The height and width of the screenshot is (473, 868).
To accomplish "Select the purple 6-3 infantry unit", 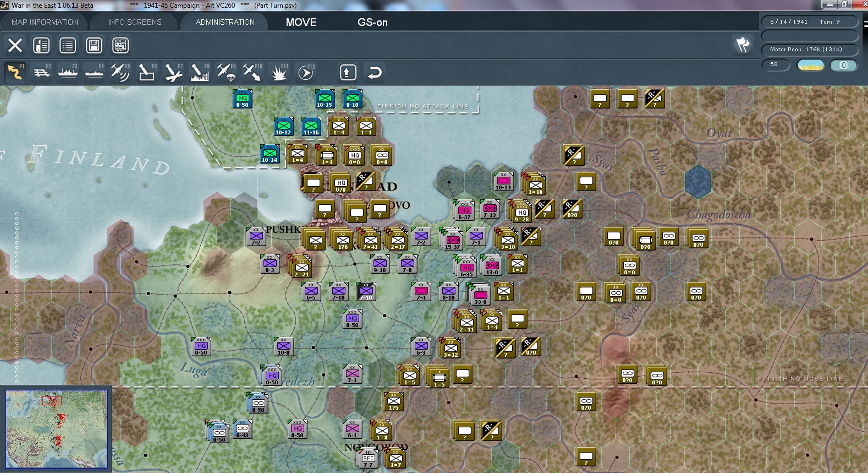I will [421, 347].
